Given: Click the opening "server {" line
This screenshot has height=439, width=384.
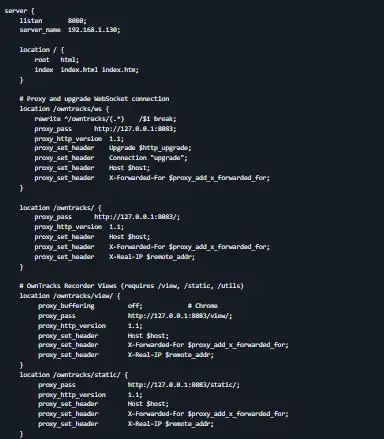Looking at the screenshot, I should pos(19,11).
